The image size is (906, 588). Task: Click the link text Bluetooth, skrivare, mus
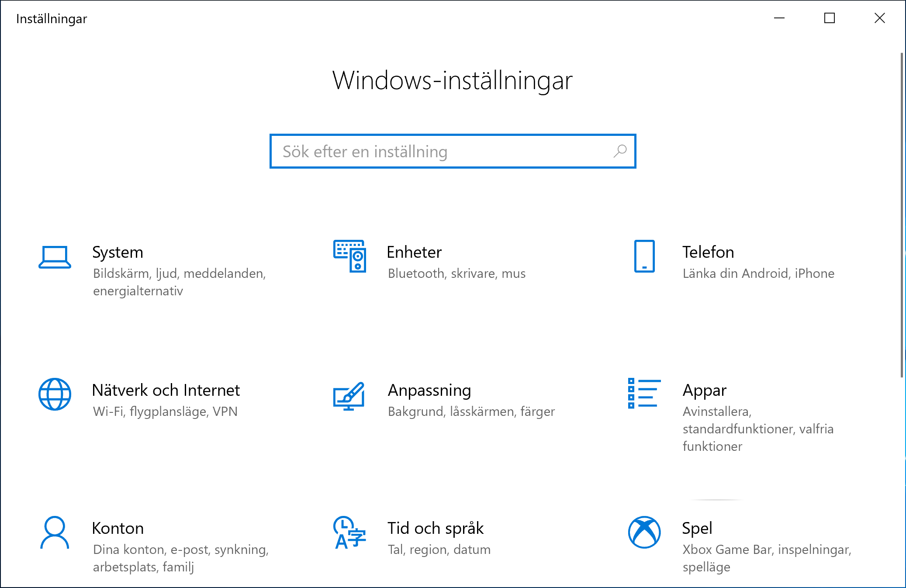pos(456,273)
